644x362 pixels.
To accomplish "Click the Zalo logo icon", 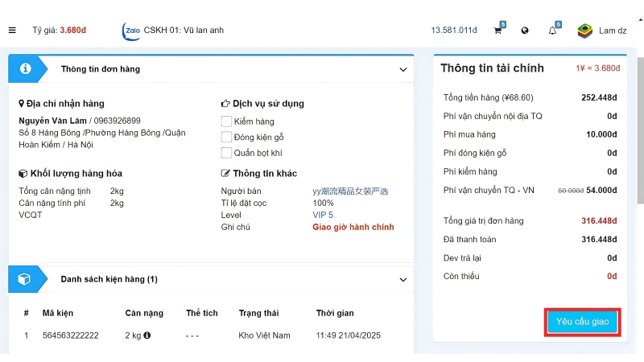I will tap(131, 31).
